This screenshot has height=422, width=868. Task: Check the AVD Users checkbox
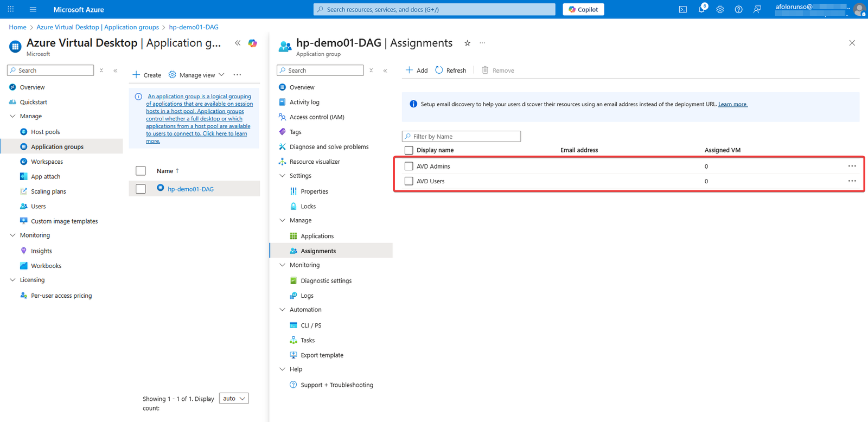click(x=409, y=181)
